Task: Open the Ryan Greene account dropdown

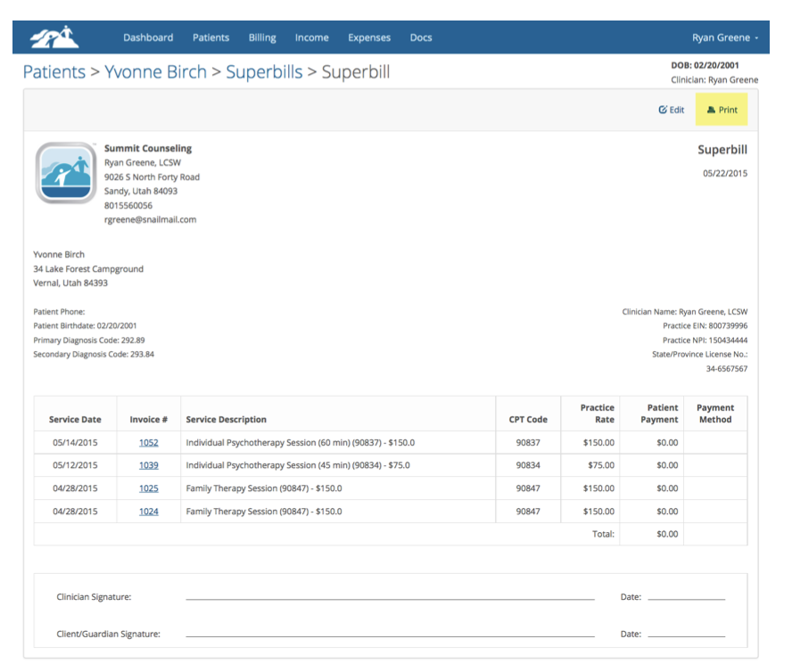Action: point(724,37)
